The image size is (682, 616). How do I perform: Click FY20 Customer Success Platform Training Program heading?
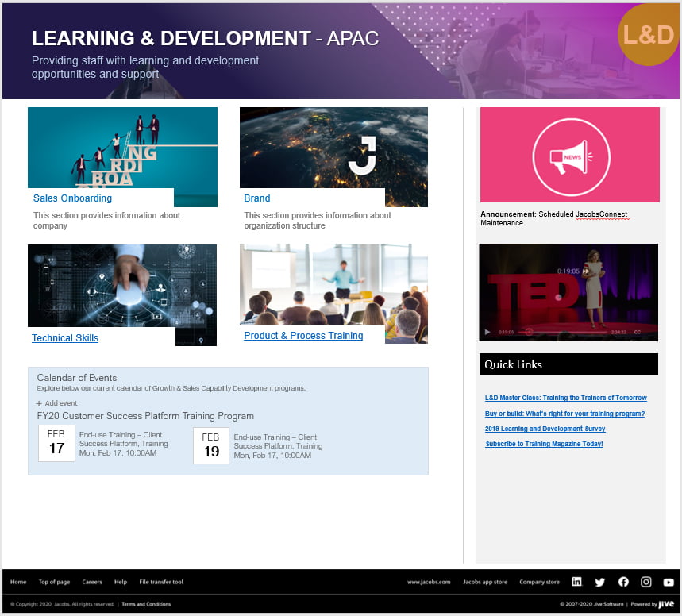(145, 416)
